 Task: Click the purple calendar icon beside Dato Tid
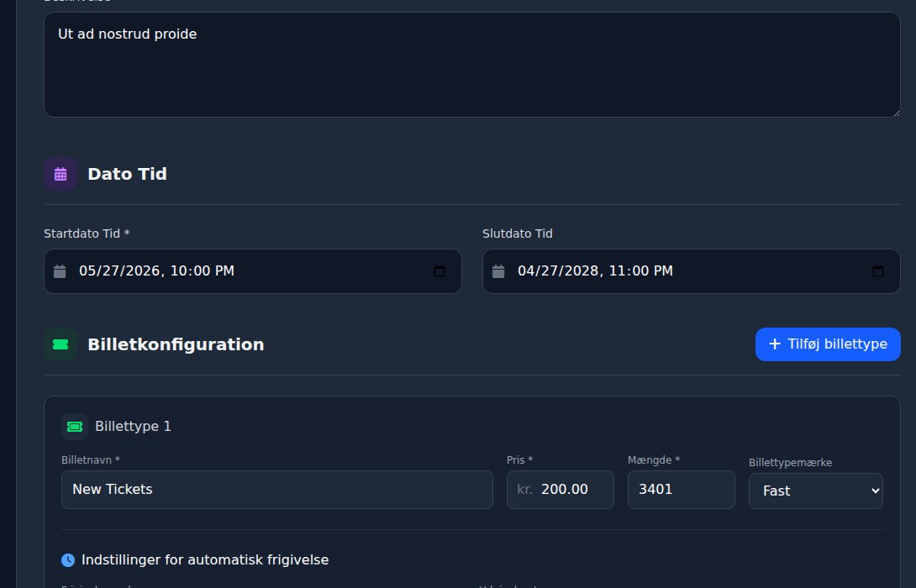coord(61,174)
